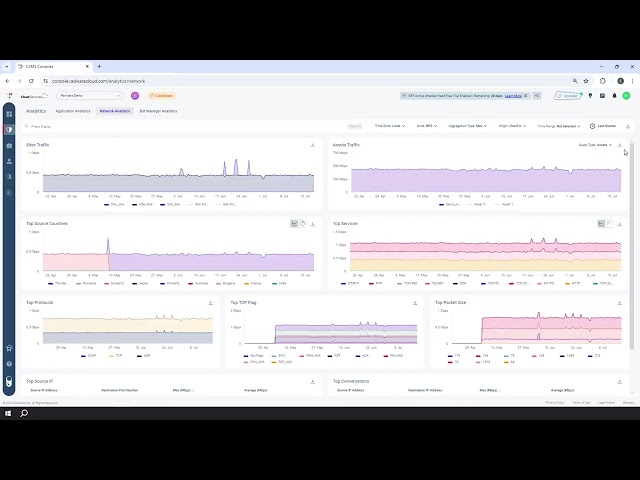Open the dashboard grid icon in sidebar
640x480 pixels.
(x=9, y=114)
